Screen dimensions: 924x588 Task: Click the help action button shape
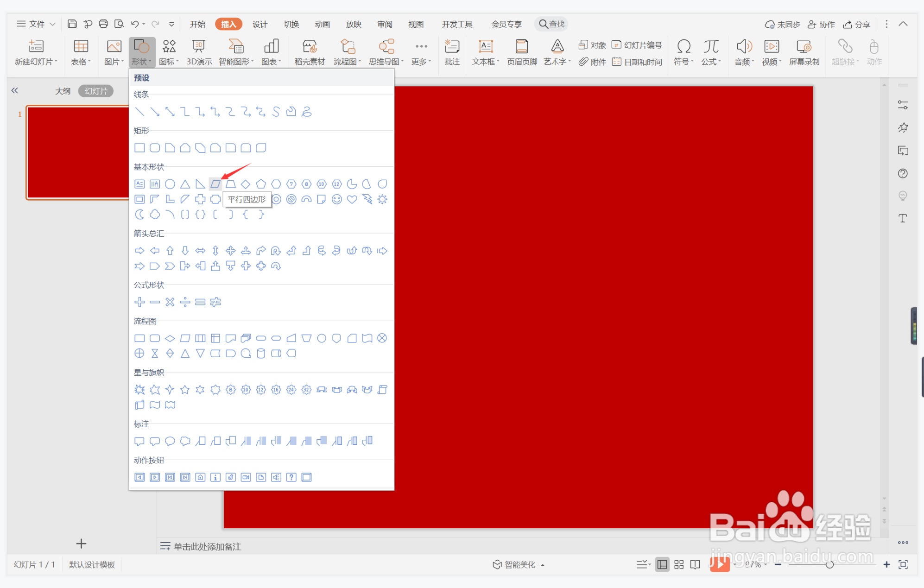click(x=291, y=477)
